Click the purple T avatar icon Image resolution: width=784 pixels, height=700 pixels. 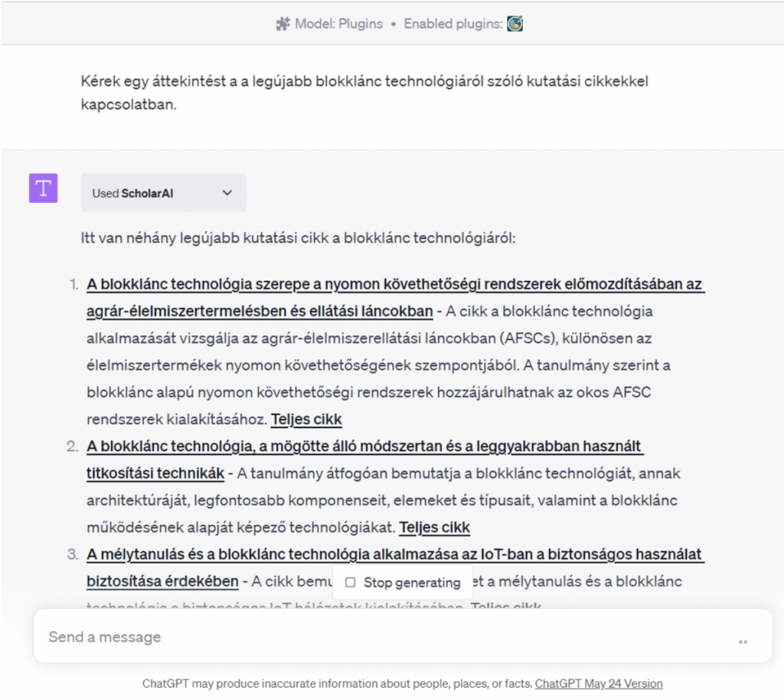point(44,188)
